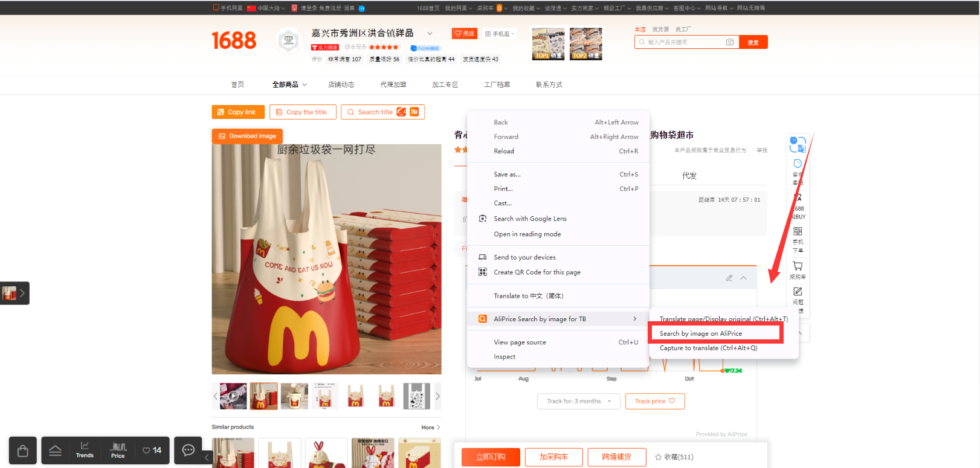Click the orange 搜索 search button
Image resolution: width=980 pixels, height=468 pixels.
pos(753,42)
